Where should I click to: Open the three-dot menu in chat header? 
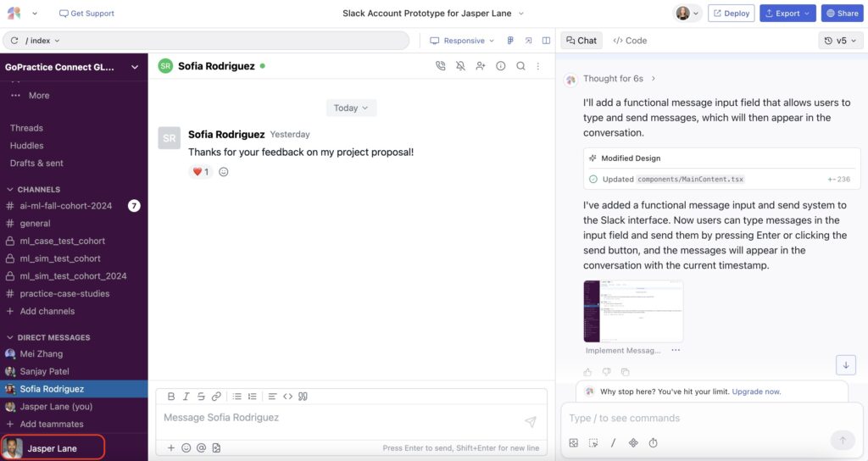(x=538, y=66)
